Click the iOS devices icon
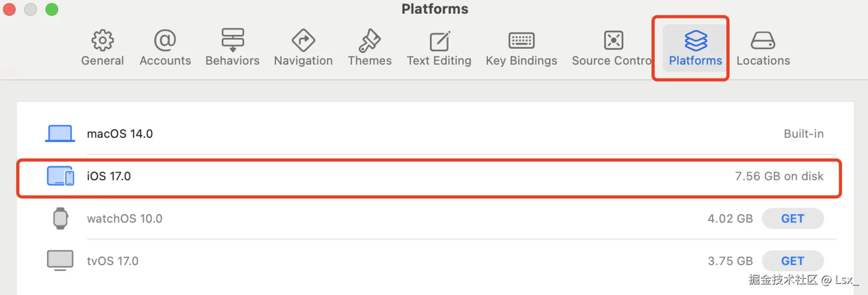The image size is (868, 295). tap(60, 176)
